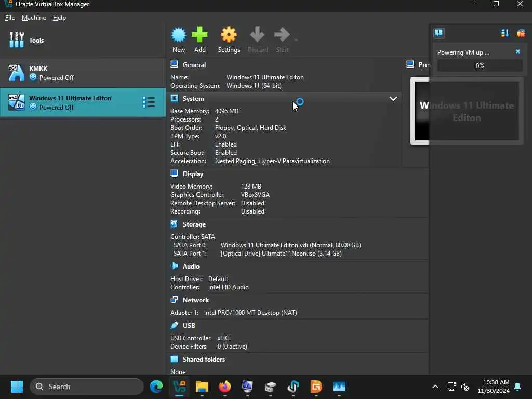The height and width of the screenshot is (399, 532).
Task: Click the Storage section header label
Action: click(x=194, y=224)
